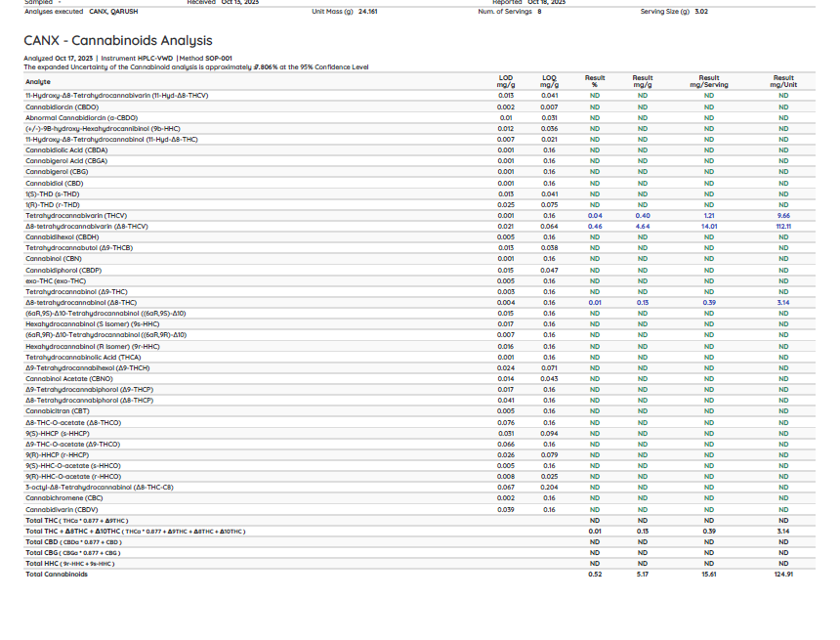
Task: Click the Result % column header
Action: [595, 81]
